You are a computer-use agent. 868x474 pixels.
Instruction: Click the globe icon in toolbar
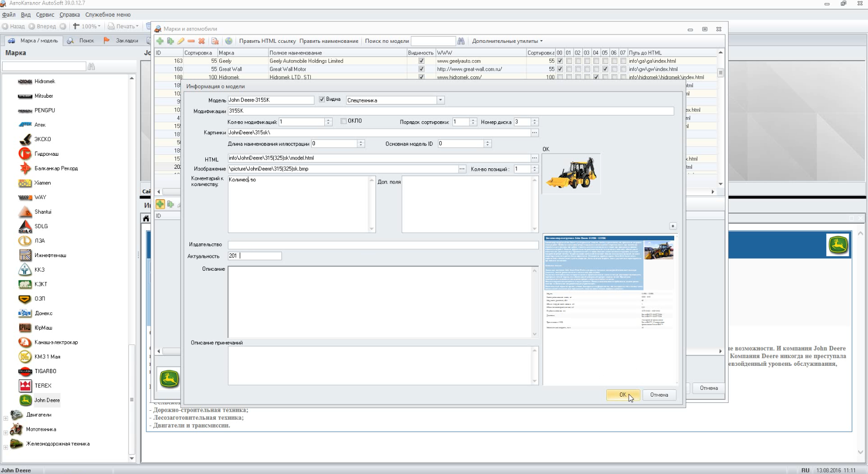229,41
